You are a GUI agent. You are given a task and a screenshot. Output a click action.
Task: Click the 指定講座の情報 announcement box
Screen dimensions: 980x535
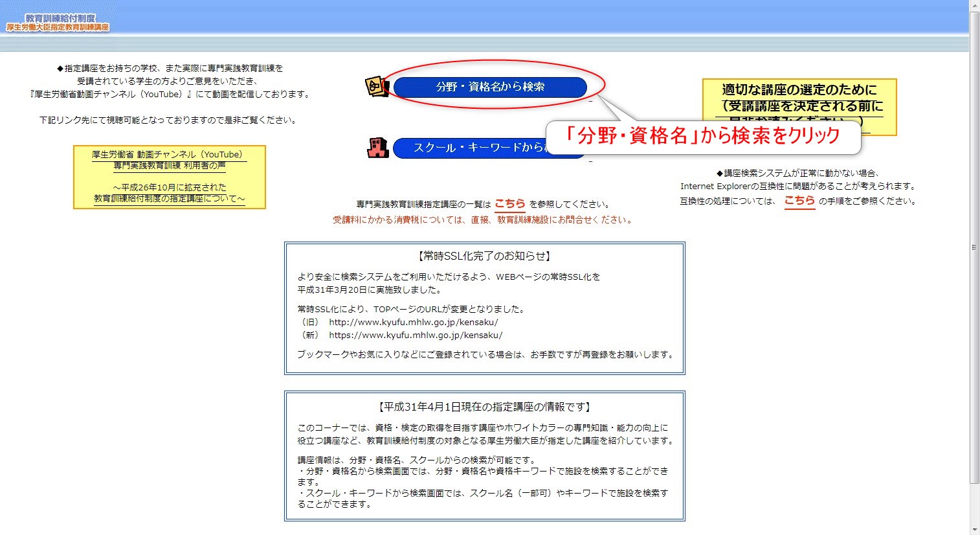(484, 455)
